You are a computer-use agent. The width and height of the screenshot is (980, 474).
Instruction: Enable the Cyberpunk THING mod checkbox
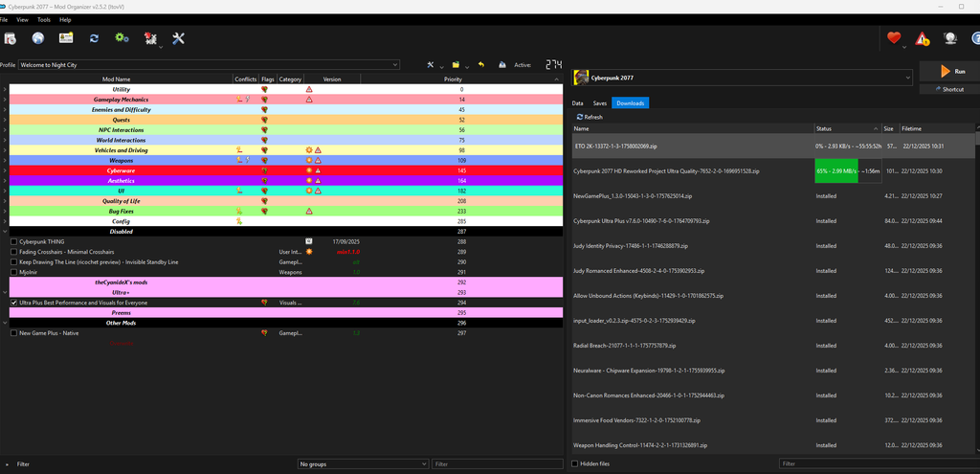point(13,241)
